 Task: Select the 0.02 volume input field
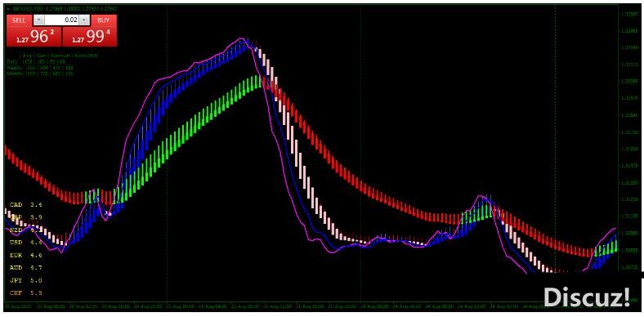click(x=61, y=20)
